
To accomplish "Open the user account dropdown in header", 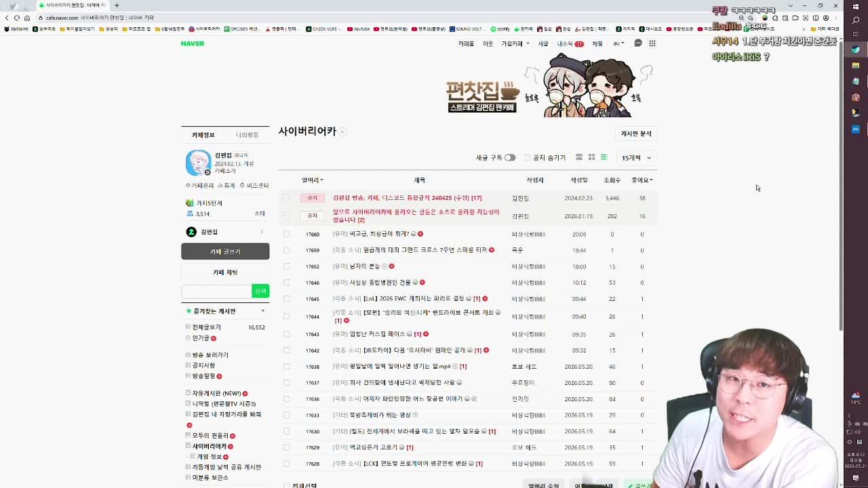I will tap(618, 43).
